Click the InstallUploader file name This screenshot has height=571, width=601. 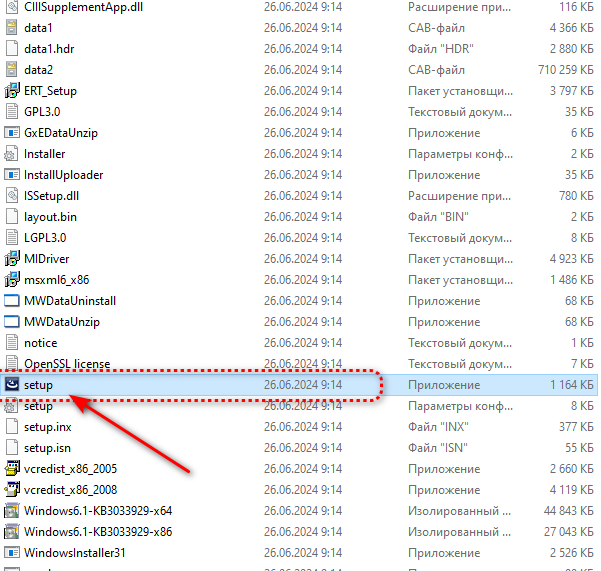pos(63,175)
